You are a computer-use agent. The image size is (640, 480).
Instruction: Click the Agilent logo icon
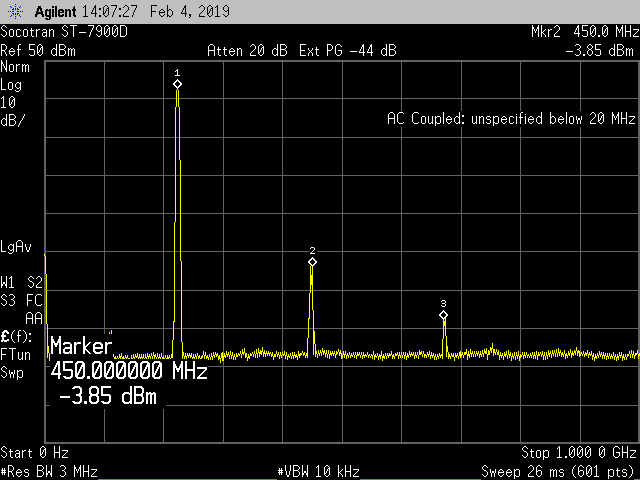16,11
